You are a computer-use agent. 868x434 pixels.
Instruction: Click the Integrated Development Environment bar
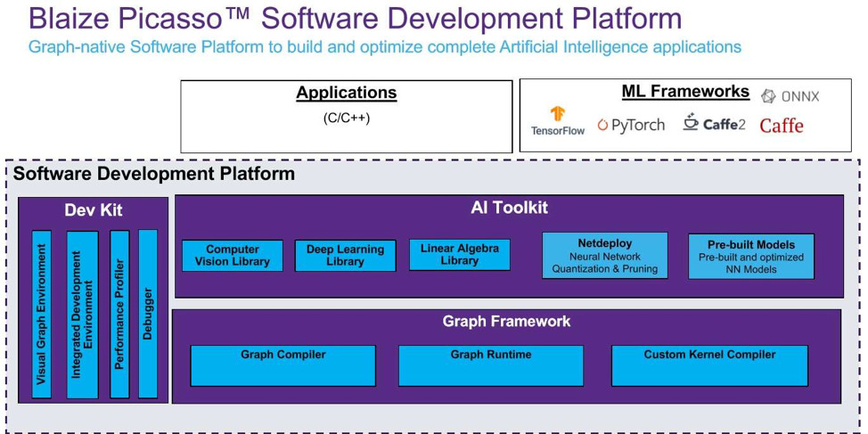tap(83, 315)
